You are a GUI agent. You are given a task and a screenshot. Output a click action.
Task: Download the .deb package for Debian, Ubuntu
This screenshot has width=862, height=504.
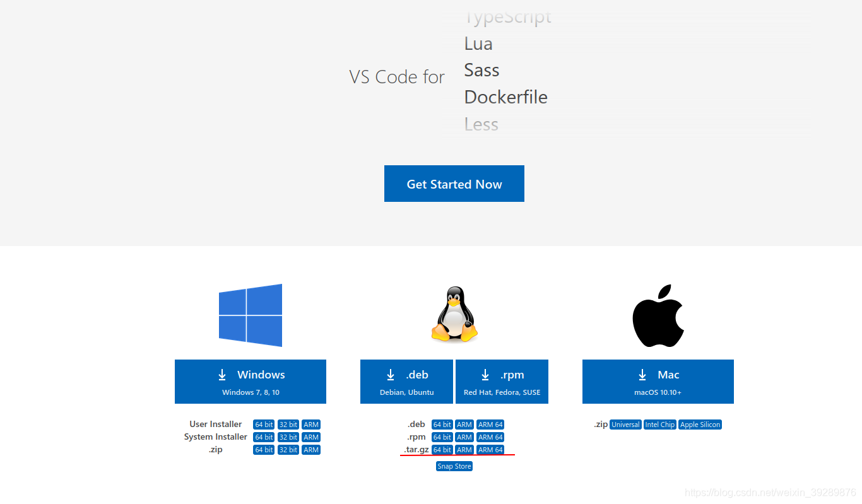click(406, 381)
